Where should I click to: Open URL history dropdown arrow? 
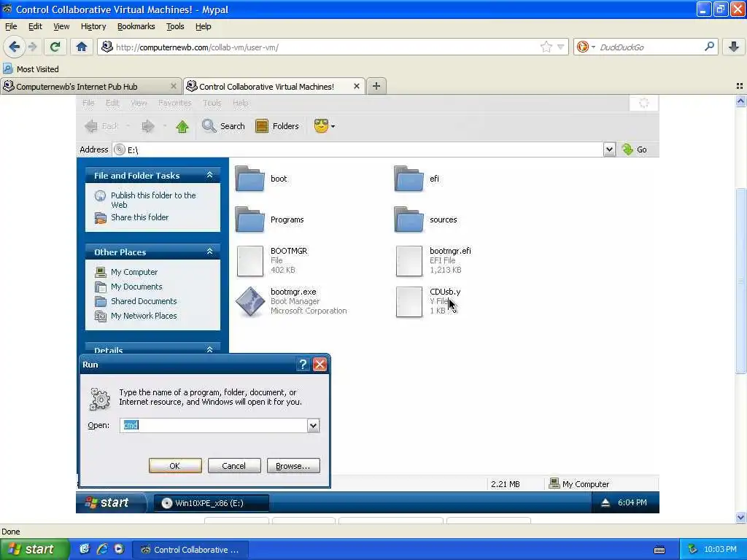(561, 47)
